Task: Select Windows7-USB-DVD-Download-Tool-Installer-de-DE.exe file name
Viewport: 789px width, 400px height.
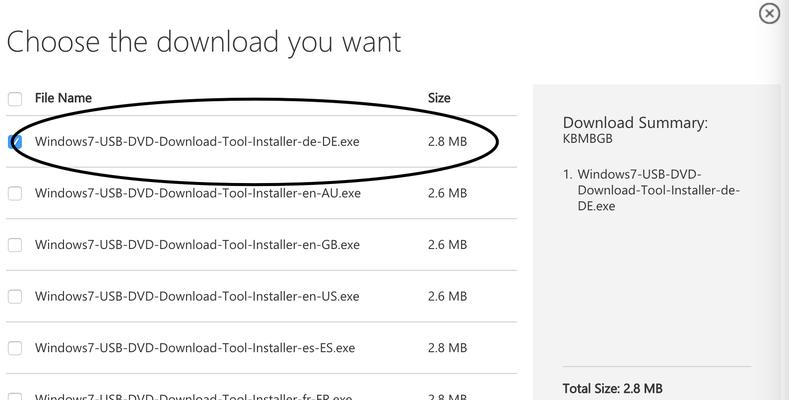Action: click(x=197, y=141)
